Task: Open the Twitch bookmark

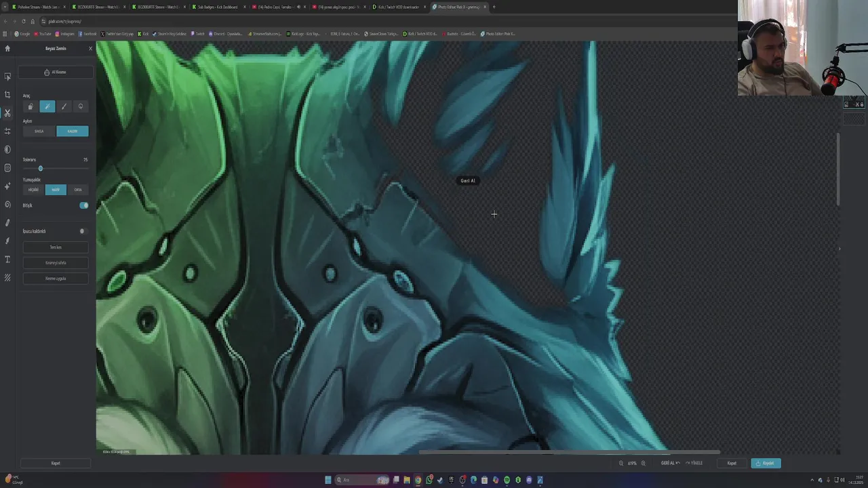Action: point(198,33)
